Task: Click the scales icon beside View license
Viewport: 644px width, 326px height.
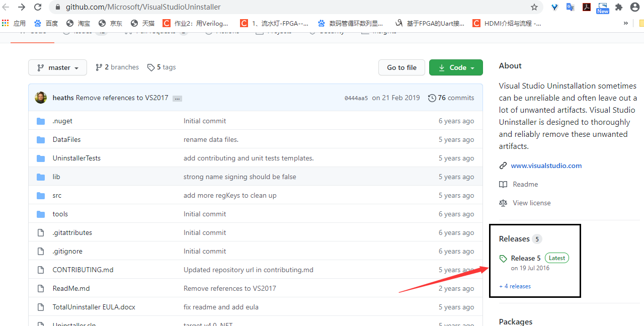Action: click(503, 203)
